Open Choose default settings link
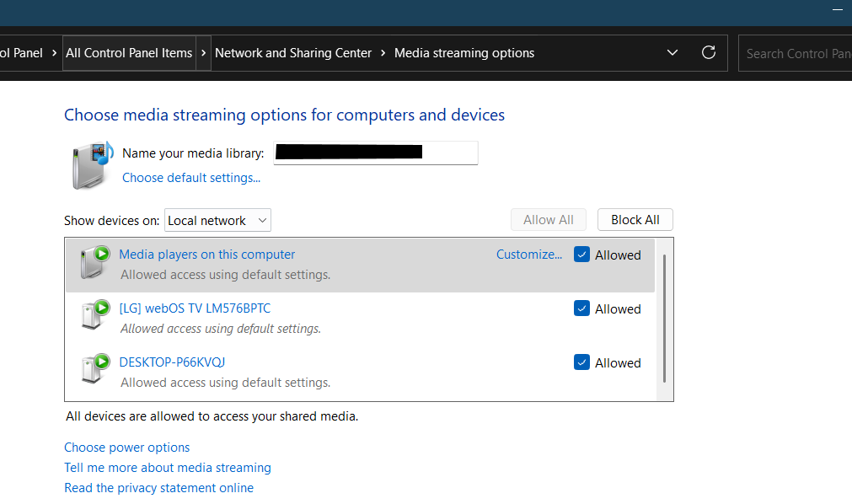Screen dimensions: 852x504 pos(191,178)
